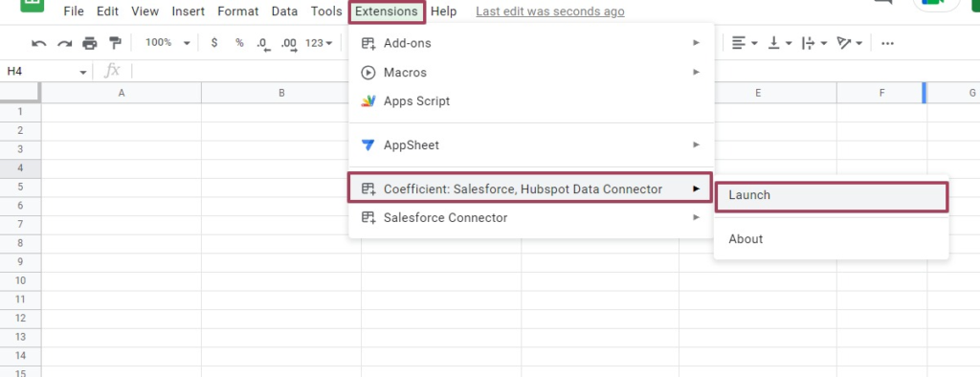The height and width of the screenshot is (377, 980).
Task: Open the three-dot more toolbar options
Action: [887, 43]
